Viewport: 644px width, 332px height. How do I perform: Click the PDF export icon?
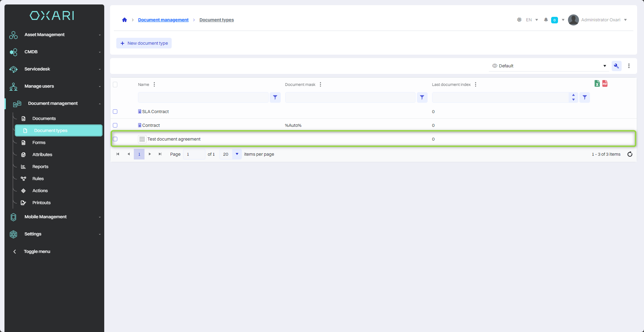click(605, 84)
